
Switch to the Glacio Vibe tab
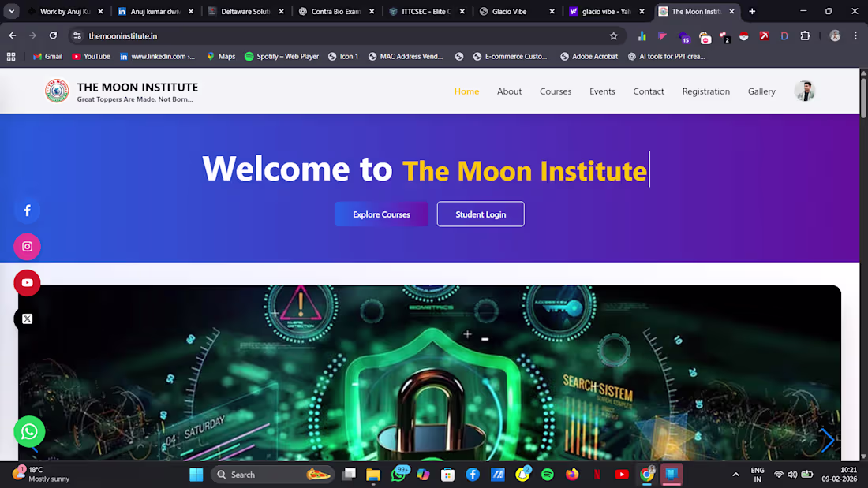tap(514, 11)
